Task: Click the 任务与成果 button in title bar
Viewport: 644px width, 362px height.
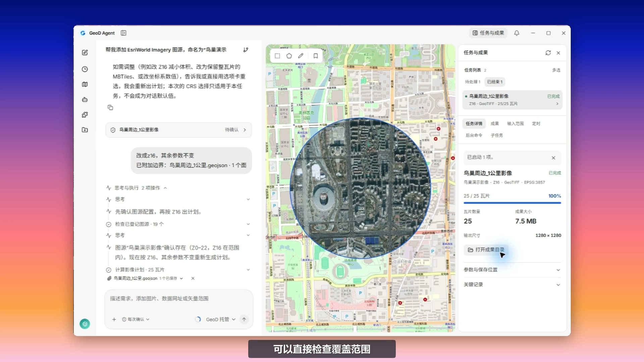Action: click(x=488, y=33)
